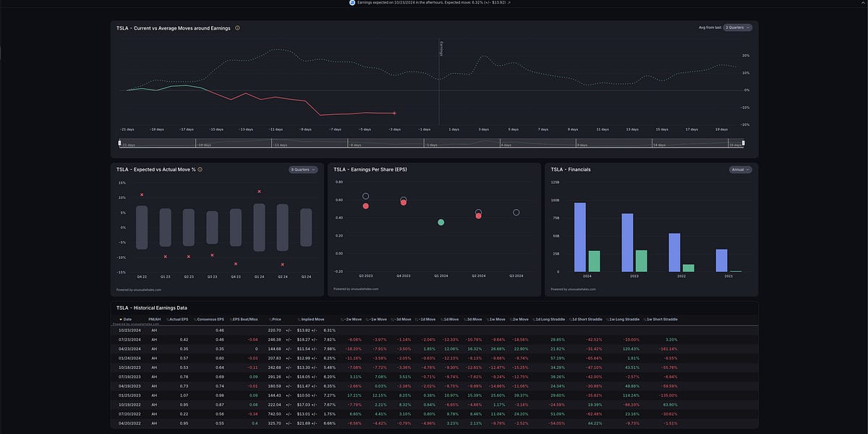The width and height of the screenshot is (868, 434).
Task: Click the green Q1 2024 EPS dot
Action: point(441,222)
